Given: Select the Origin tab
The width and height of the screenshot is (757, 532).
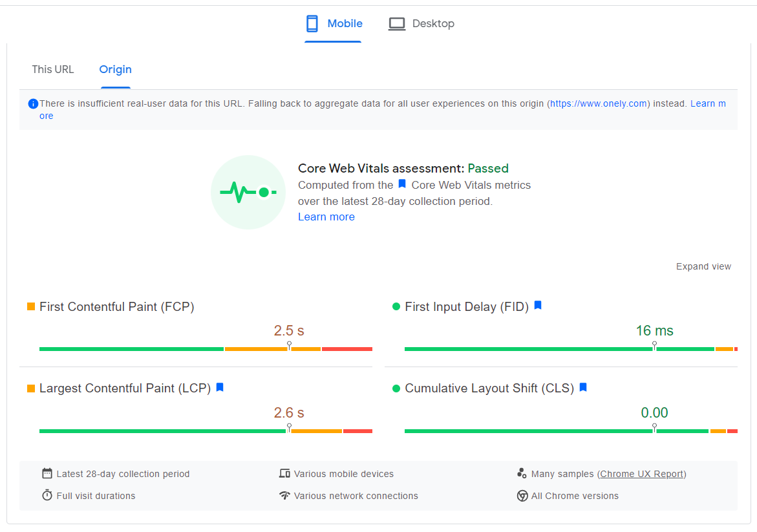Looking at the screenshot, I should pyautogui.click(x=115, y=69).
